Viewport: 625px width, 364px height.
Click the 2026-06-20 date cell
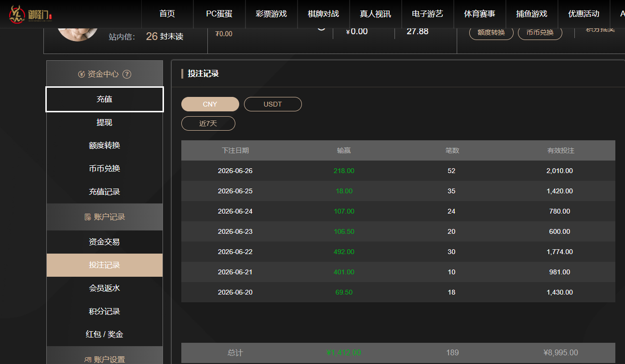235,292
